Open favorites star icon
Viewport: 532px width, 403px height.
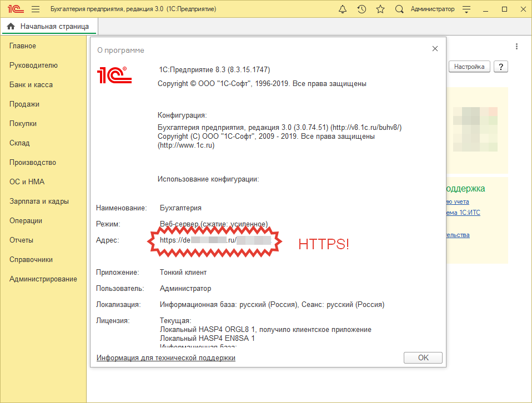tap(380, 9)
